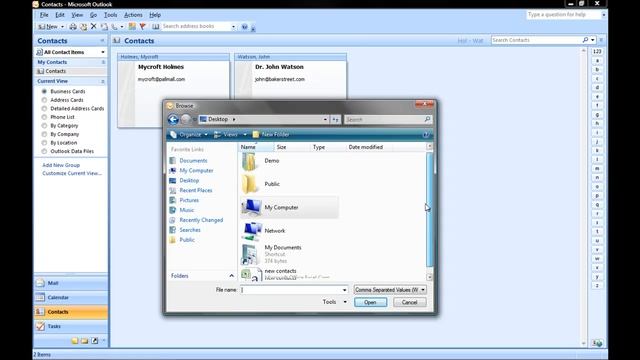640x360 pixels.
Task: Select By Company view radio button
Action: point(44,134)
